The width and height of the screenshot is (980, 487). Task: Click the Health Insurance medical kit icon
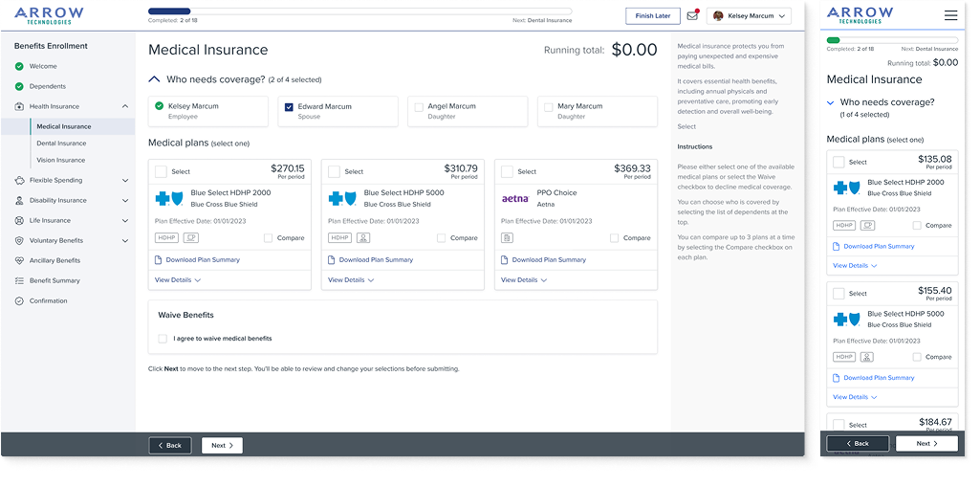pyautogui.click(x=19, y=106)
